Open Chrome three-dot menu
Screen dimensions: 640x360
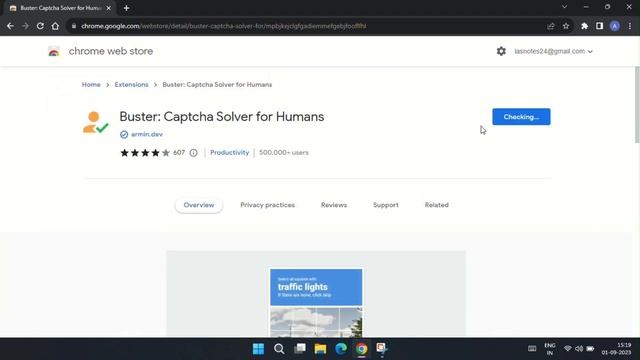point(630,26)
